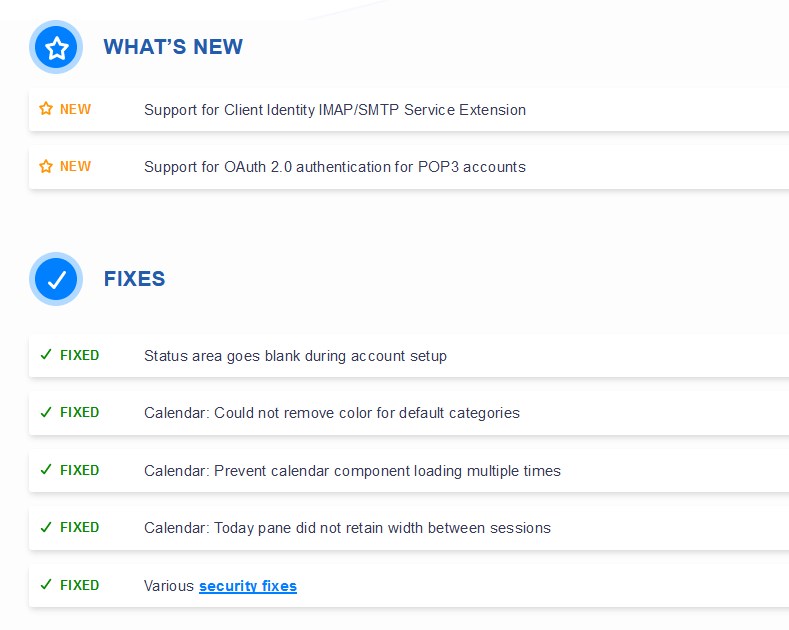The height and width of the screenshot is (630, 789).
Task: Click the Could not remove color entry
Action: (x=332, y=413)
